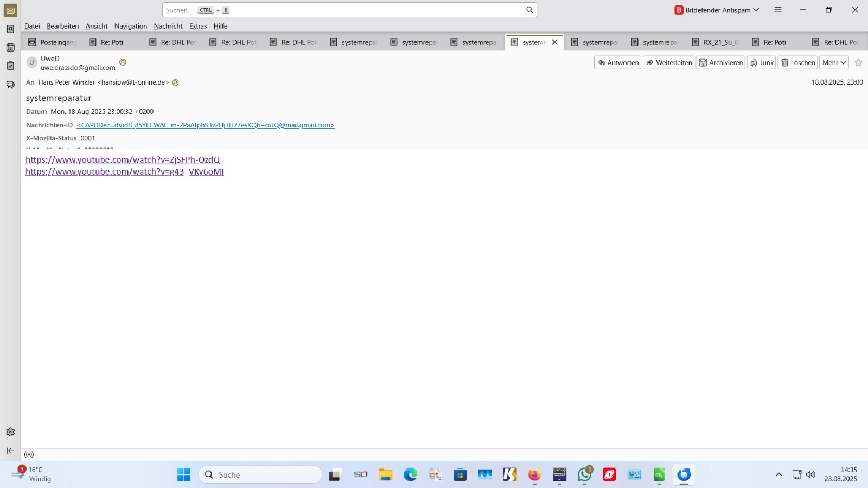This screenshot has width=868, height=488.
Task: Open the Tasks space in the sidebar
Action: click(x=10, y=66)
